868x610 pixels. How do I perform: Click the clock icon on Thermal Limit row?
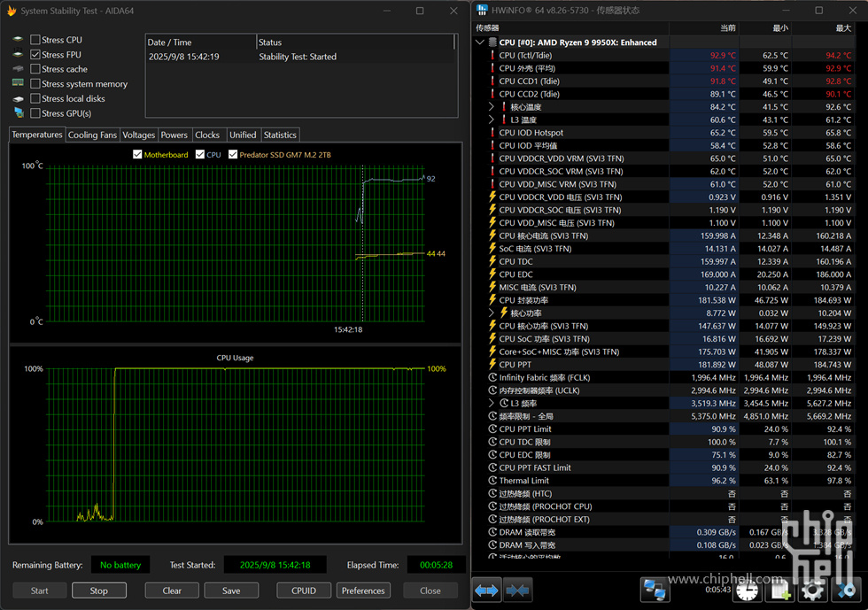(492, 481)
